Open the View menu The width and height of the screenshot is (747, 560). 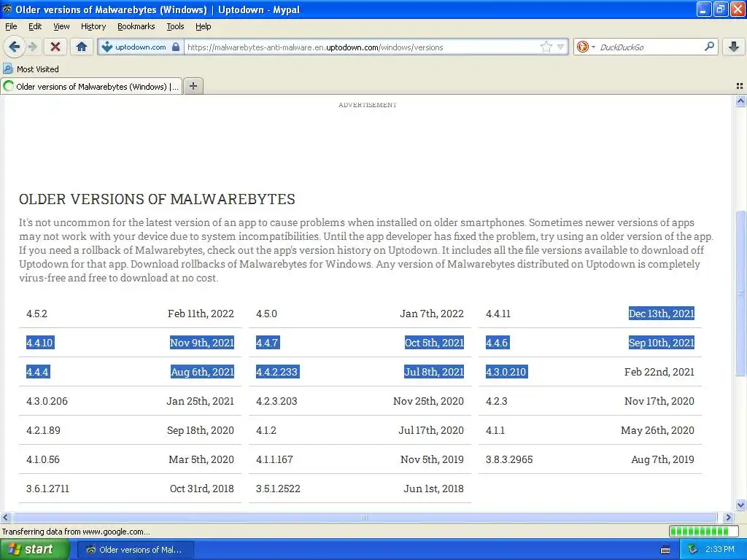pyautogui.click(x=61, y=26)
